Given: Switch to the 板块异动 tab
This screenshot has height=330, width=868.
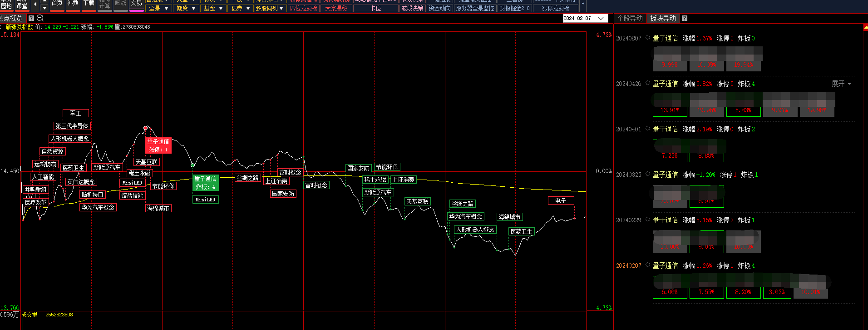Looking at the screenshot, I should [663, 18].
